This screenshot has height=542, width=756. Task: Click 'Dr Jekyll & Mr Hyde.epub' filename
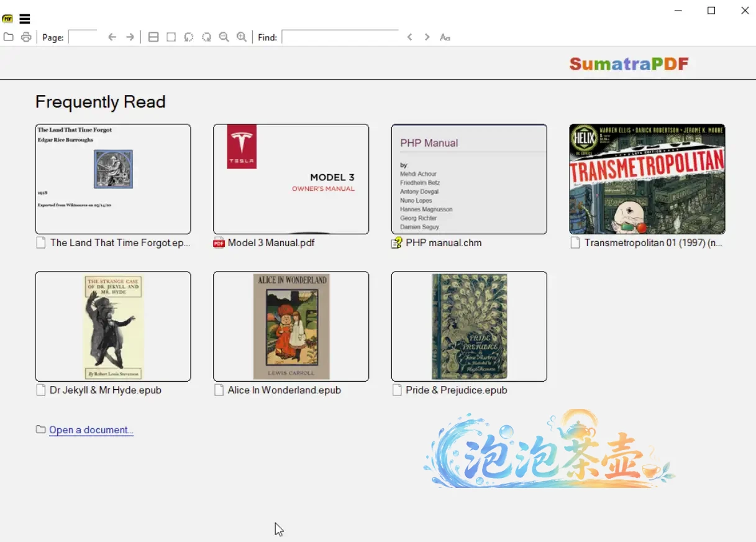[x=106, y=390]
